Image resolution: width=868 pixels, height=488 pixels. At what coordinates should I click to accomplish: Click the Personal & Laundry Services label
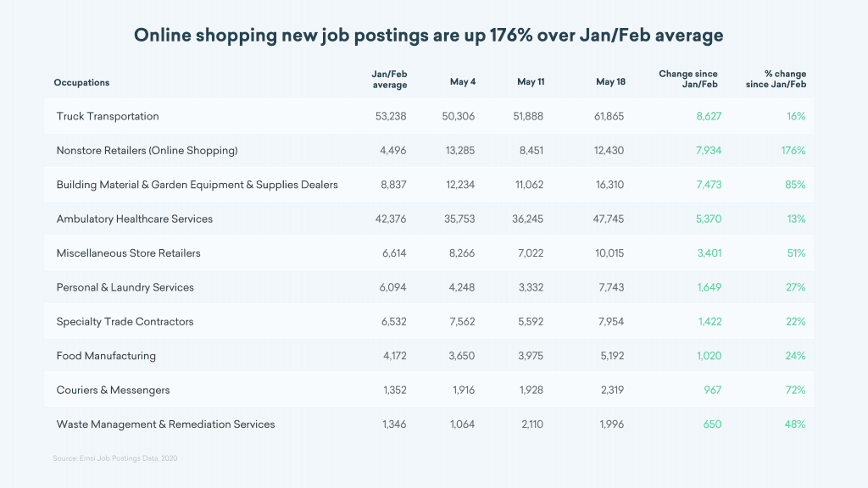pos(125,287)
